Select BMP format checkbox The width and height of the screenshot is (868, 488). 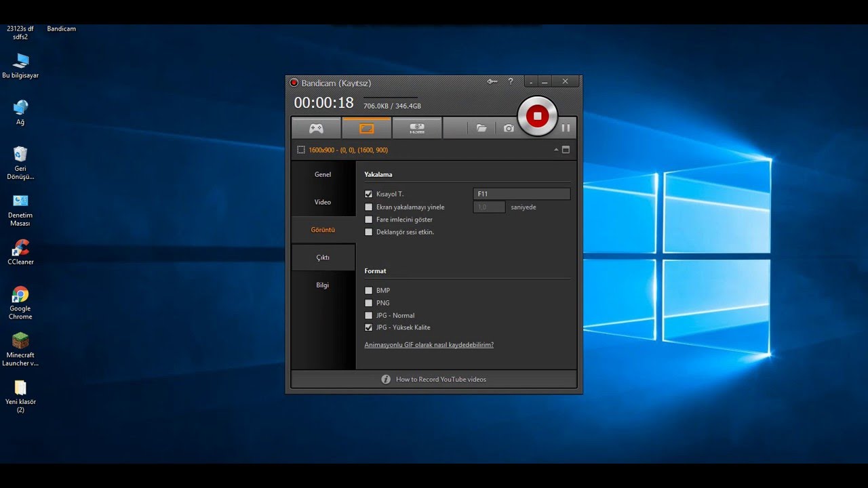point(369,290)
